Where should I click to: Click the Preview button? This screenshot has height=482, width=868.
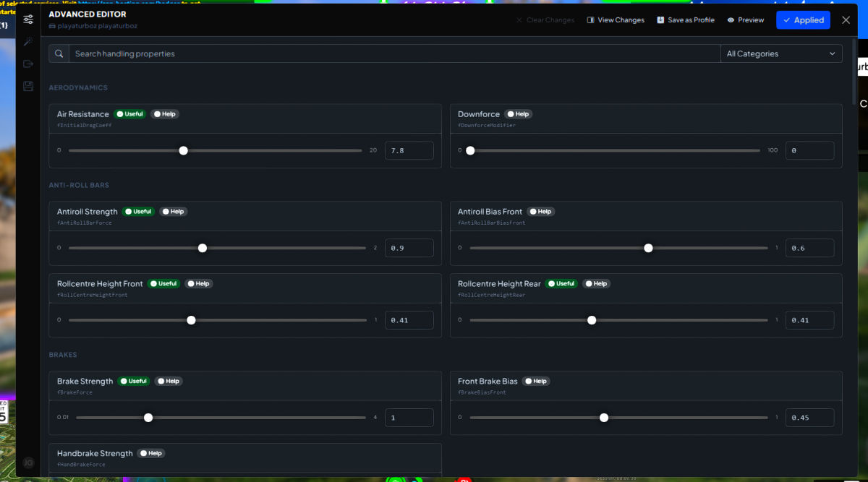point(746,20)
